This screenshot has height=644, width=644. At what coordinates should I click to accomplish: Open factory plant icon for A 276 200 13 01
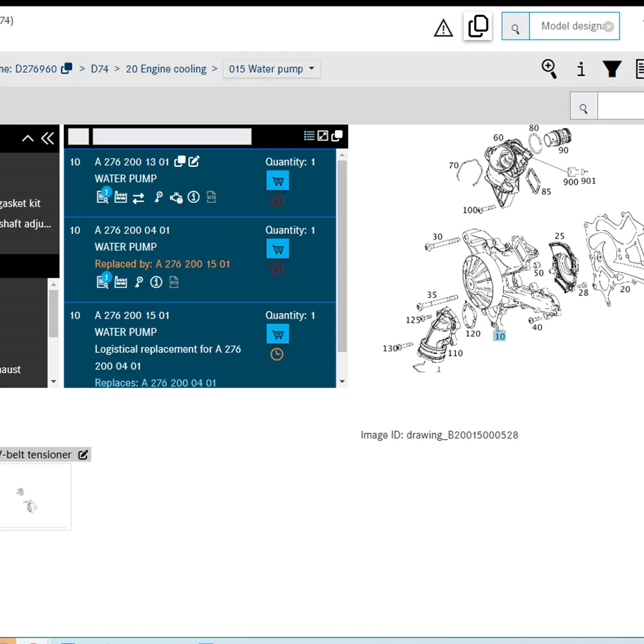120,198
